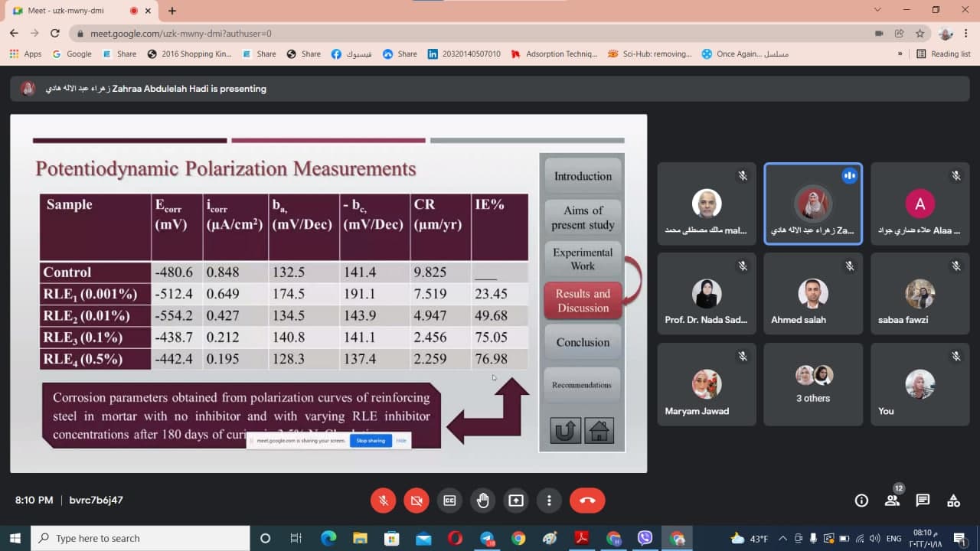Open the chat with everyone panel
Viewport: 980px width, 551px height.
(923, 500)
